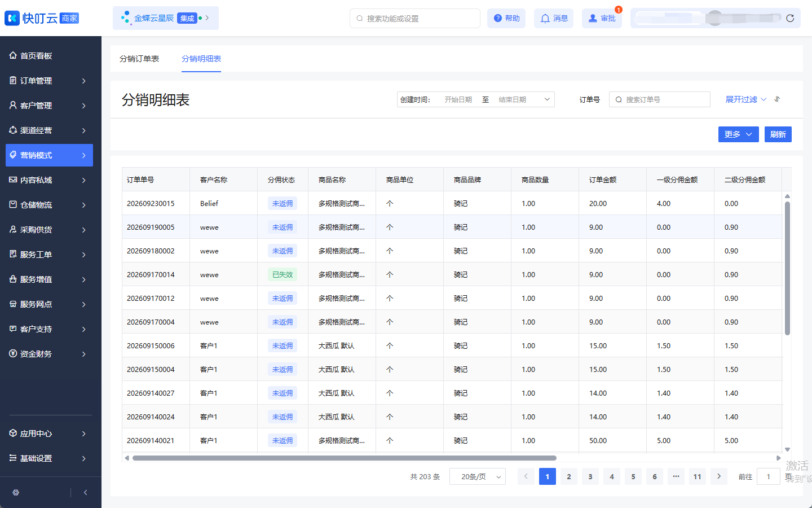Click the 仓储物流 sidebar icon

(13, 204)
